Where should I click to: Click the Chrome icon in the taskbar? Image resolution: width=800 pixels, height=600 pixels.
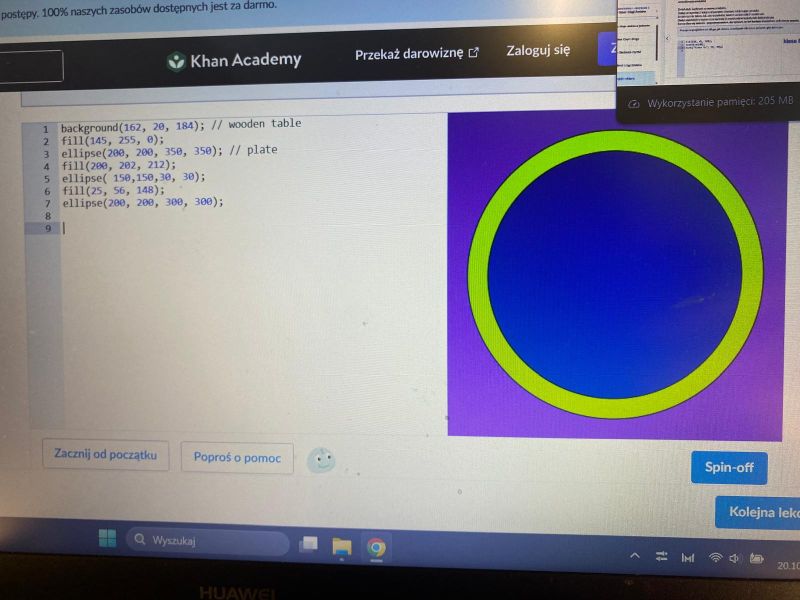click(376, 547)
